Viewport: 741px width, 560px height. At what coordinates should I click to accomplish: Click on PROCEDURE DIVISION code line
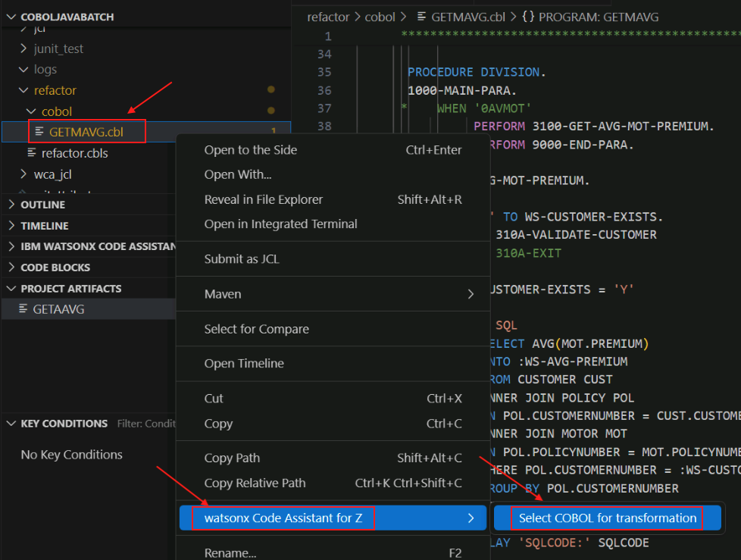pos(477,72)
